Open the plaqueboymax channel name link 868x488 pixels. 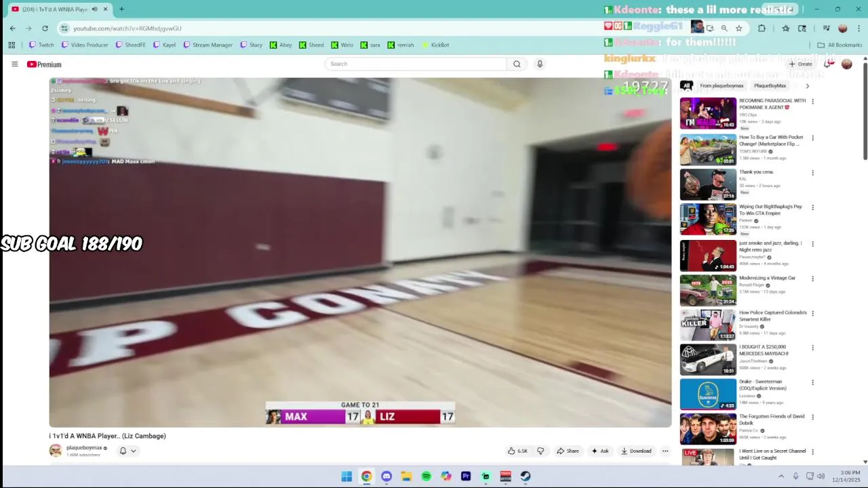pos(84,448)
